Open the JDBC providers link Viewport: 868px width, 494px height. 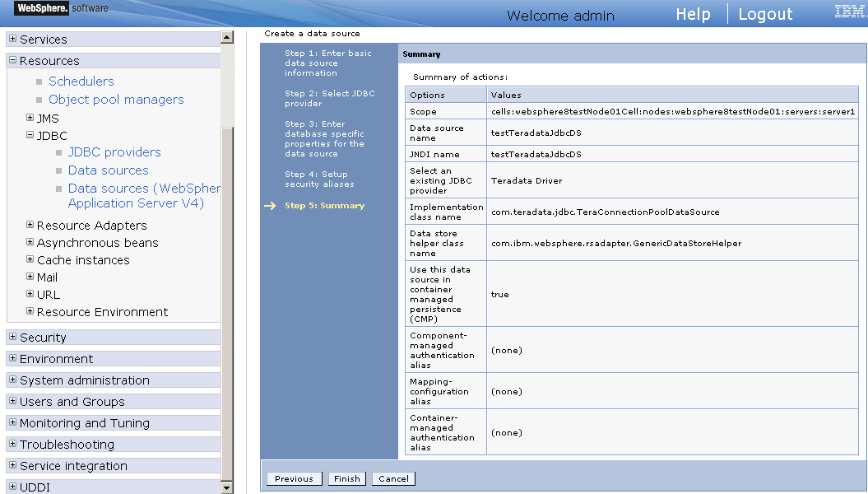[x=114, y=152]
